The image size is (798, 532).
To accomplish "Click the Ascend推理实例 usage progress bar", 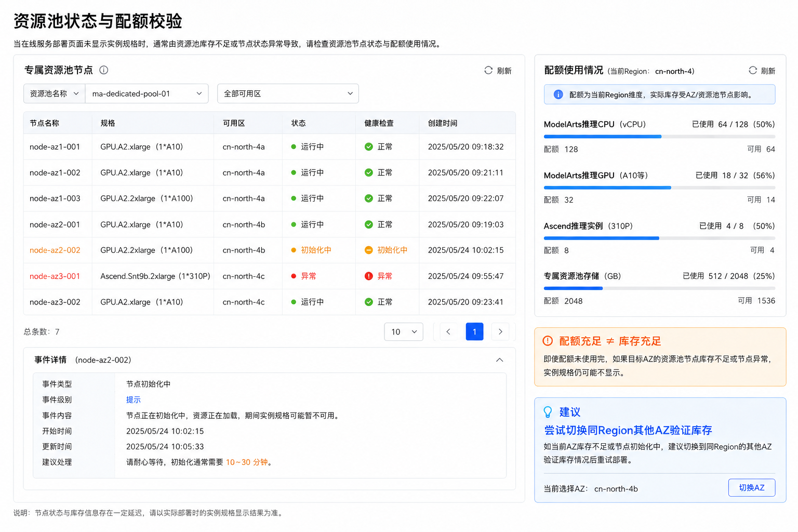I will tap(659, 238).
